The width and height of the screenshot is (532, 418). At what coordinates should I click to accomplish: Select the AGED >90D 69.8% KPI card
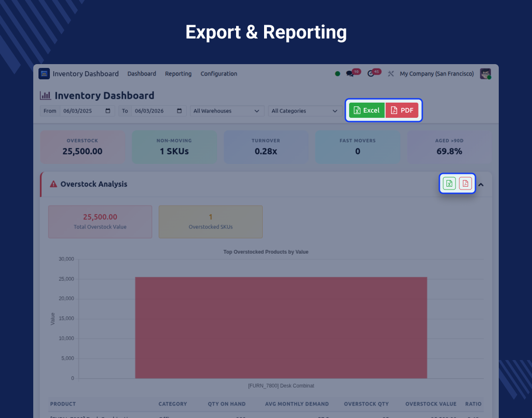click(449, 147)
